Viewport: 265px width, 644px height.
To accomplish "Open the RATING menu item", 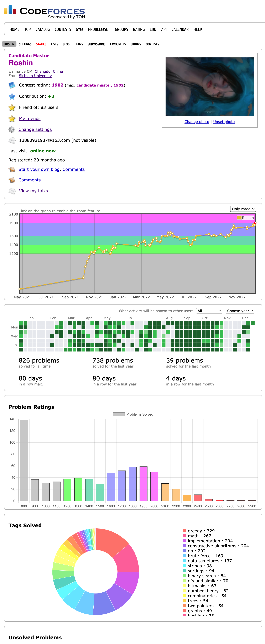I will pos(139,29).
